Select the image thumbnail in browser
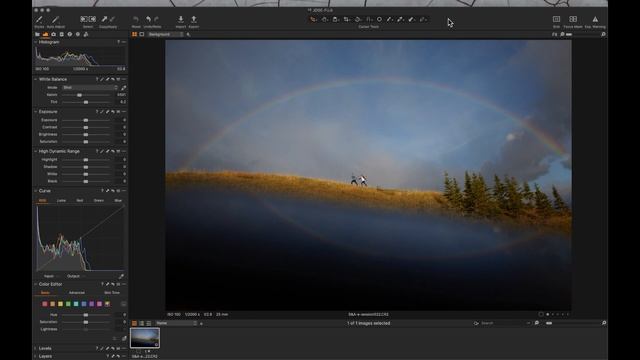This screenshot has height=360, width=640. (x=145, y=338)
